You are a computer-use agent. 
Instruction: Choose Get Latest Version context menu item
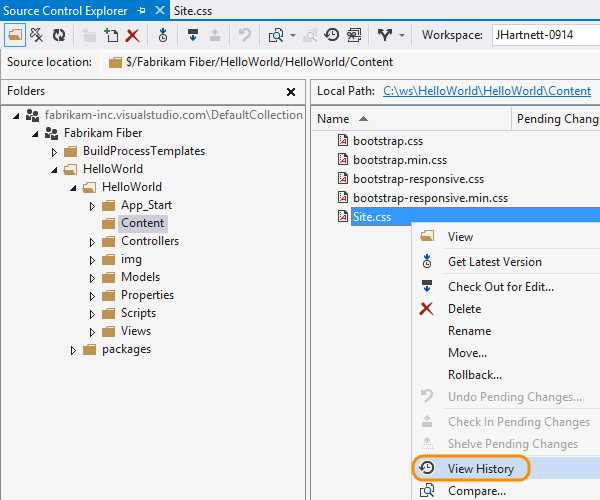point(495,262)
